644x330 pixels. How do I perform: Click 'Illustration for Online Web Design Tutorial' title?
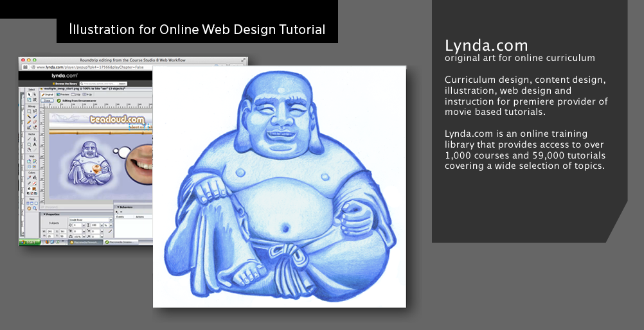pos(197,30)
